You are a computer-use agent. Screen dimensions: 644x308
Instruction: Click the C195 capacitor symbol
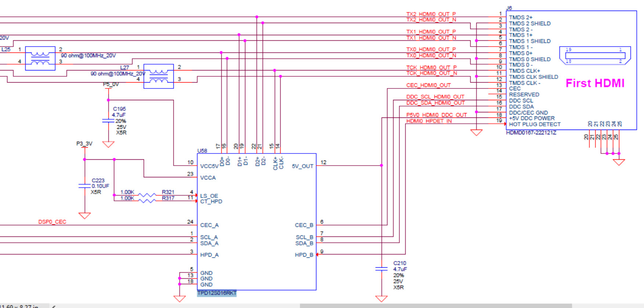[x=108, y=121]
